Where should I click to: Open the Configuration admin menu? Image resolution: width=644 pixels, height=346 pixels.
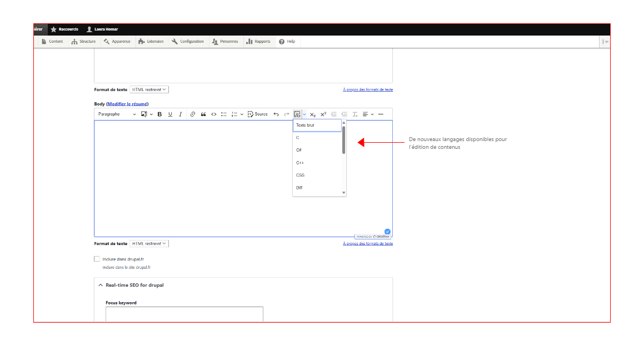point(188,42)
